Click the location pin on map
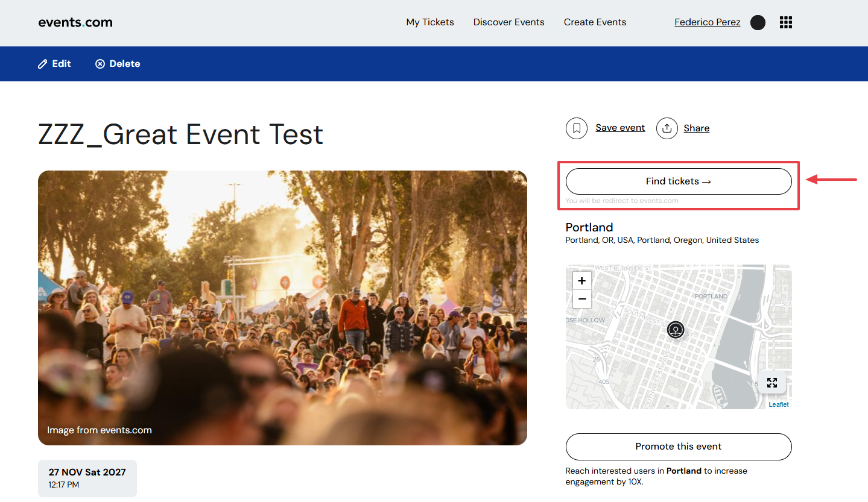Viewport: 868px width, 502px height. 676,330
